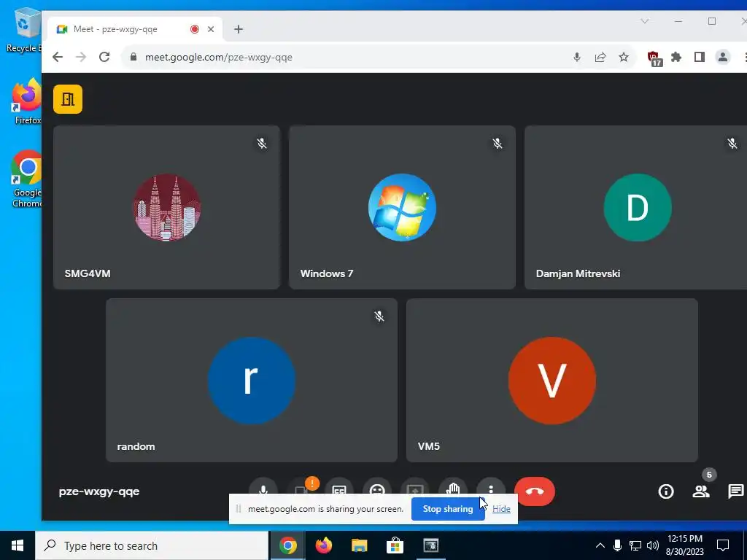
Task: Click the SMG4VM name label
Action: (88, 273)
